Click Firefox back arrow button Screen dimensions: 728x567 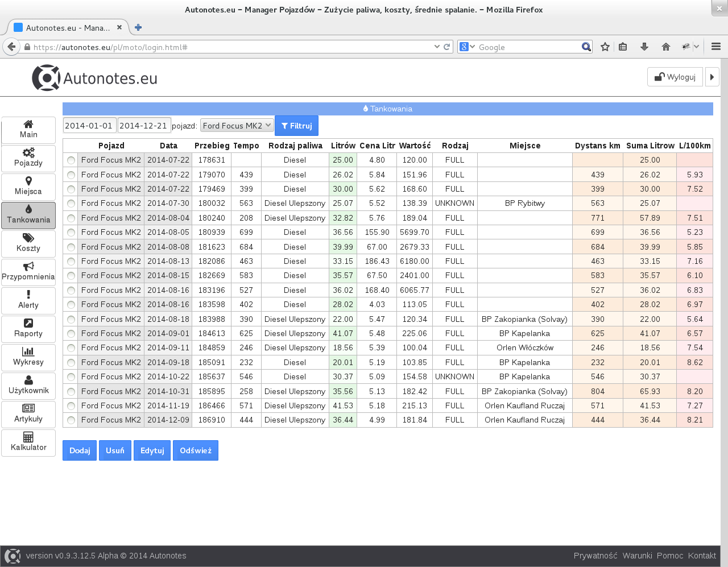[x=11, y=47]
